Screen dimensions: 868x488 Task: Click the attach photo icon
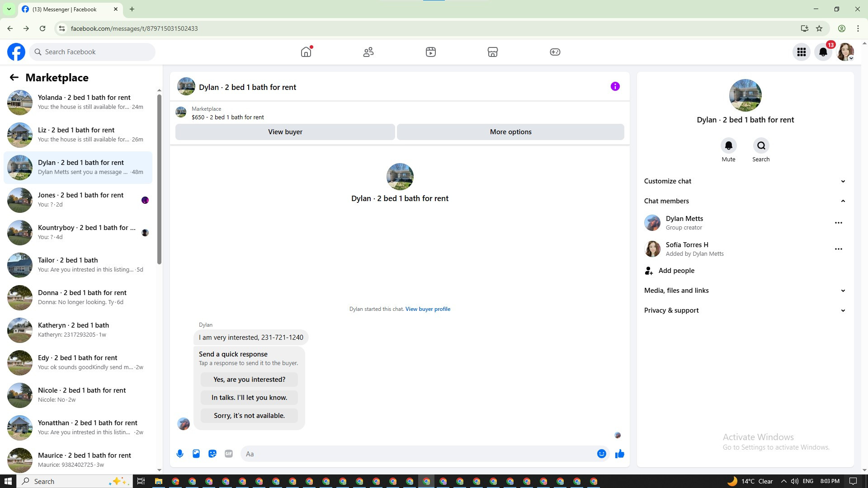point(196,454)
